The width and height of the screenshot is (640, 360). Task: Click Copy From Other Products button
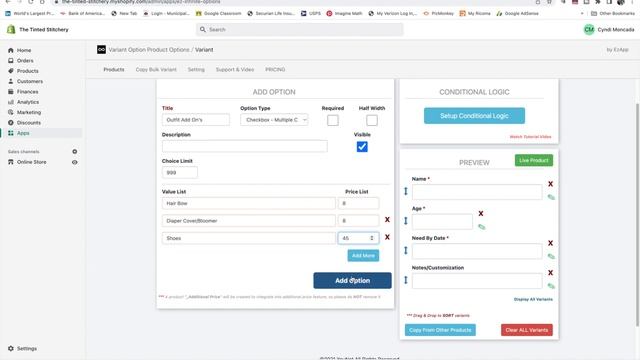tap(440, 330)
